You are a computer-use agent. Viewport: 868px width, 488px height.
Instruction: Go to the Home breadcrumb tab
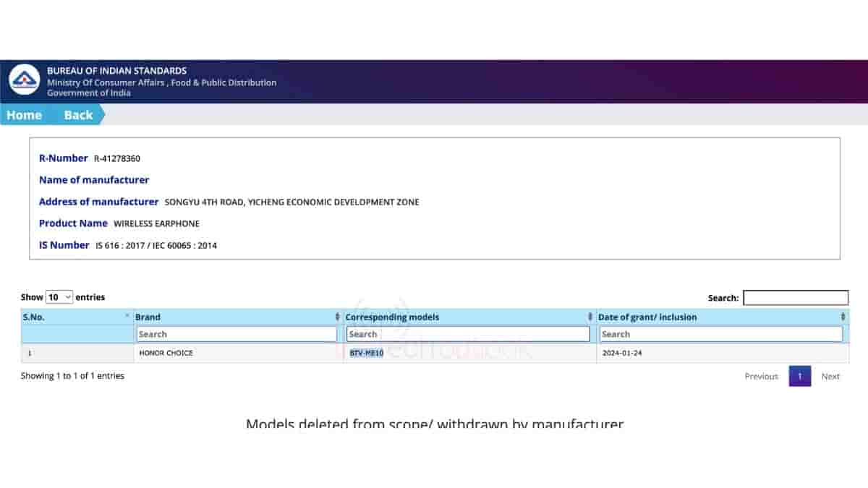(x=24, y=115)
